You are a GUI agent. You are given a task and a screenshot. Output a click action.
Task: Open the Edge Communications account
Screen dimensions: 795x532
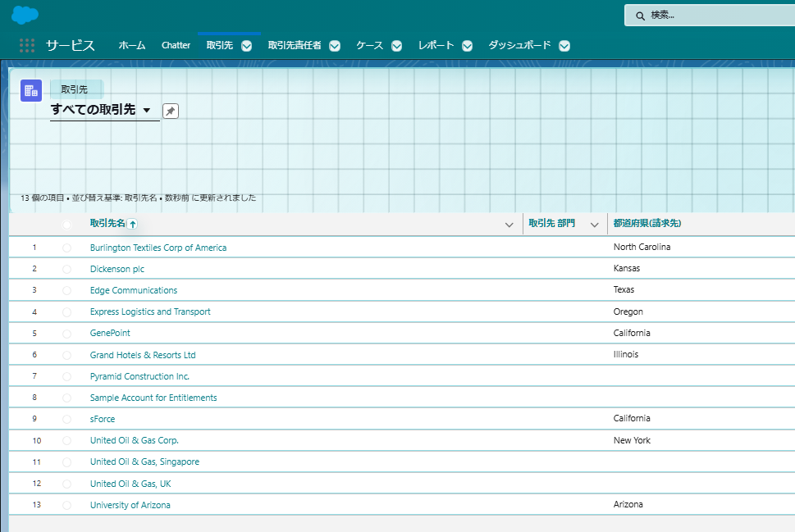134,290
